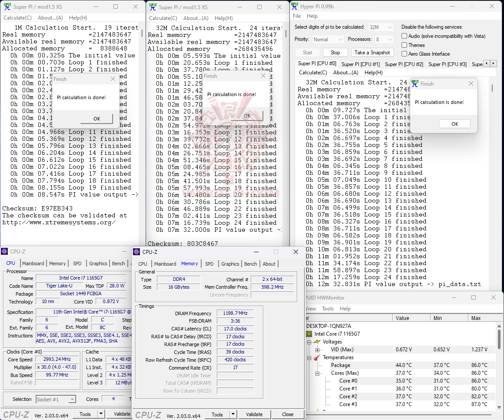Click the 1M Super PI output scrollbar
504x420 pixels.
point(142,33)
